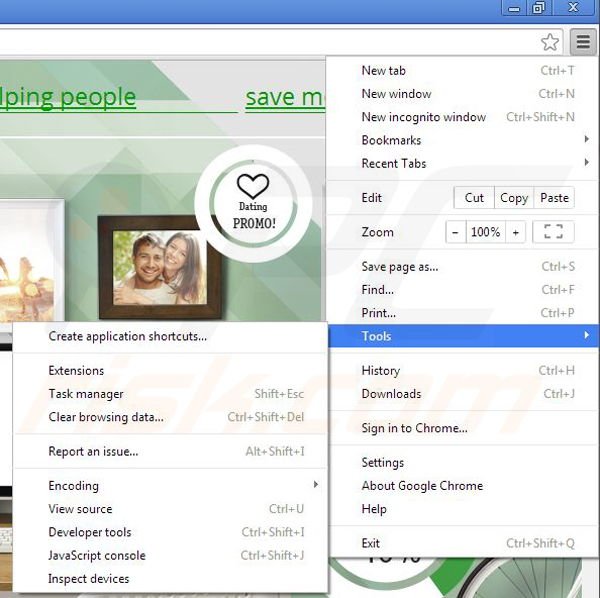600x598 pixels.
Task: Select Save page as...
Action: tap(464, 267)
